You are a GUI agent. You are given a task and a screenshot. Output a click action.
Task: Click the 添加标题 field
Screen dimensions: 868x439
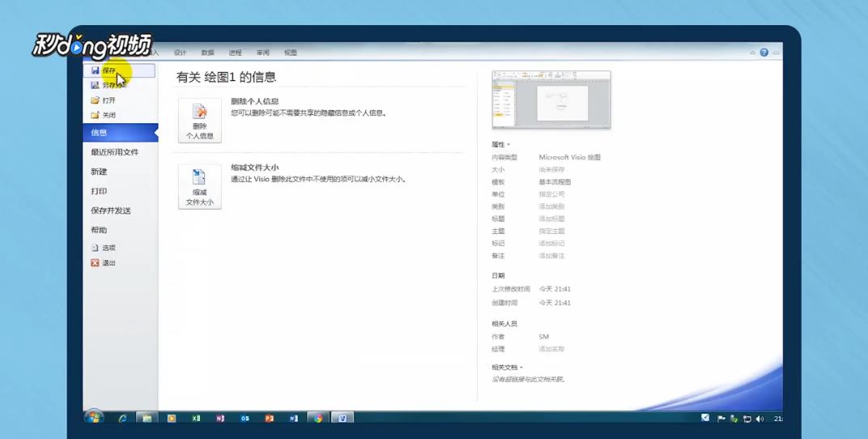[552, 219]
